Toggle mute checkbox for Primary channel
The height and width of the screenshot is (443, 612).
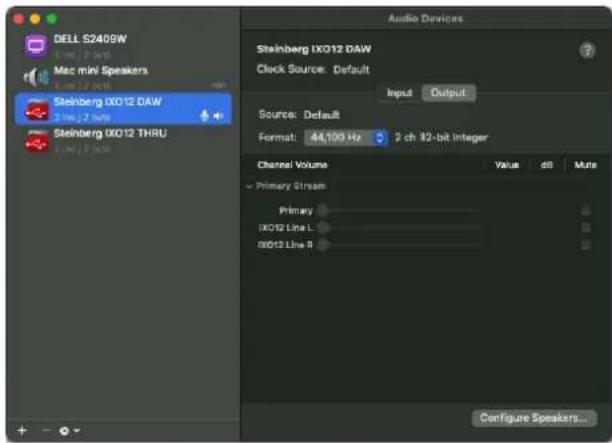[x=585, y=211]
